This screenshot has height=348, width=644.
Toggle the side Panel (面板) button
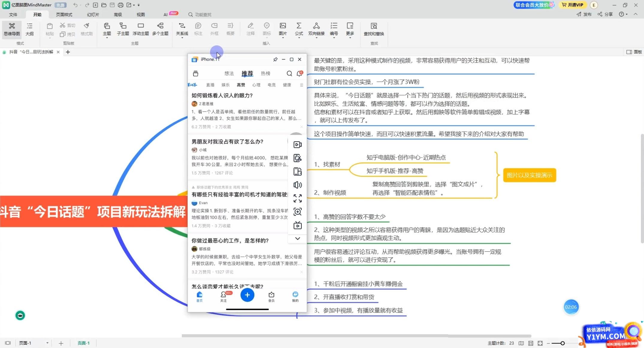(634, 52)
